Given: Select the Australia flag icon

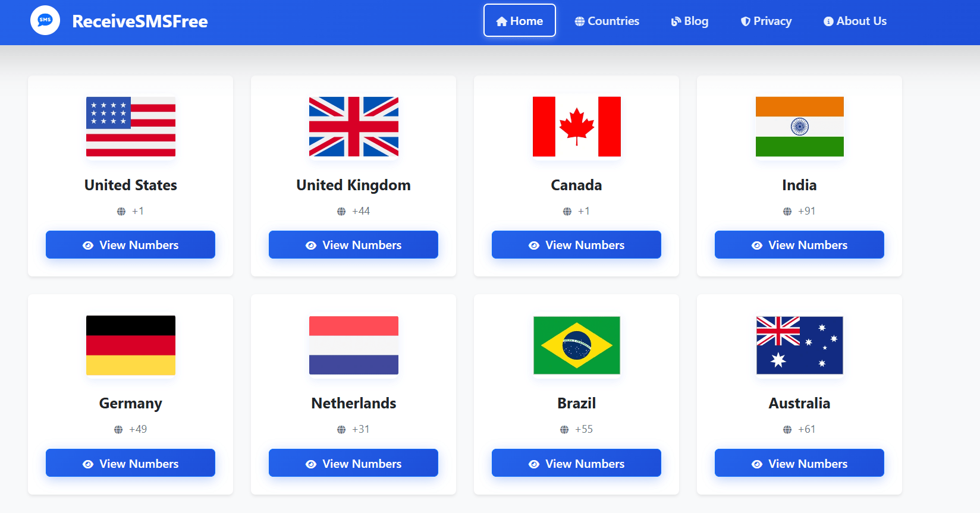Looking at the screenshot, I should (x=800, y=345).
